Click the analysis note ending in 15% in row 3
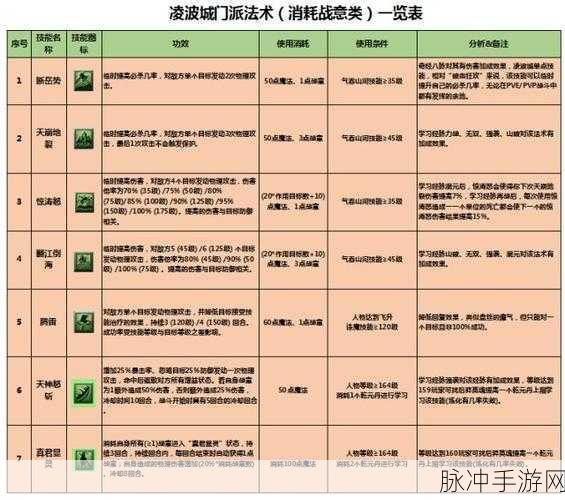 point(488,201)
